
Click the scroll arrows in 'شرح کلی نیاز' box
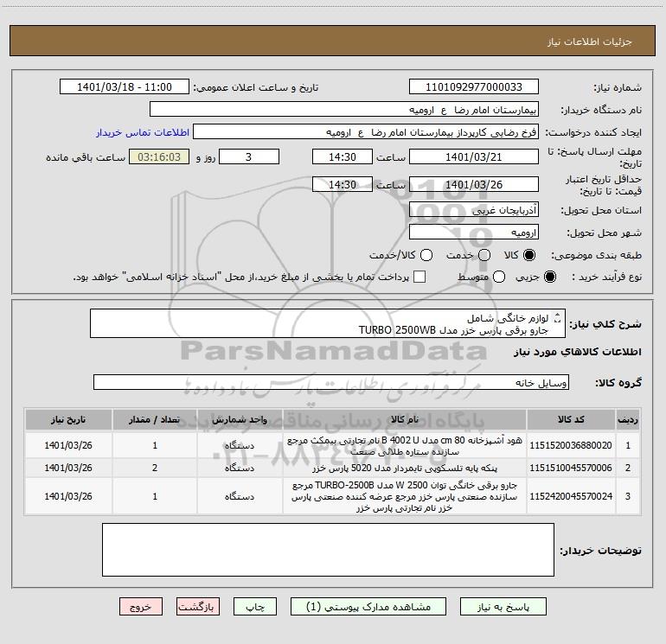click(x=558, y=318)
